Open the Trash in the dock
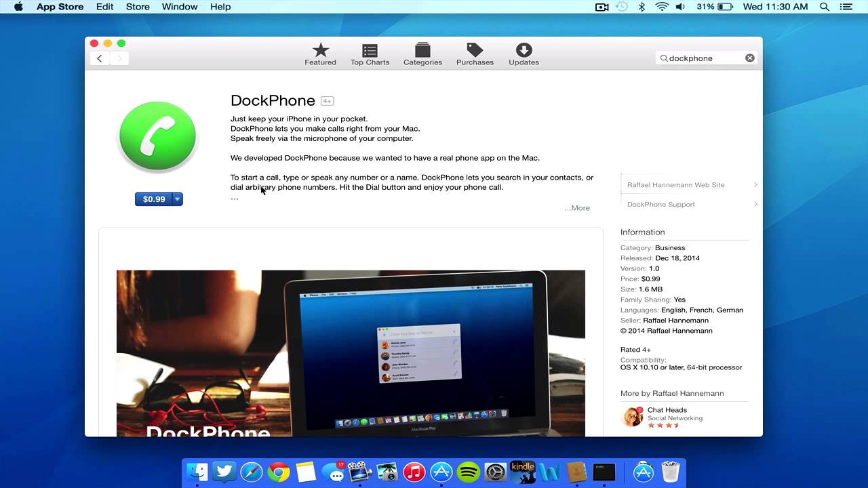 (x=670, y=472)
